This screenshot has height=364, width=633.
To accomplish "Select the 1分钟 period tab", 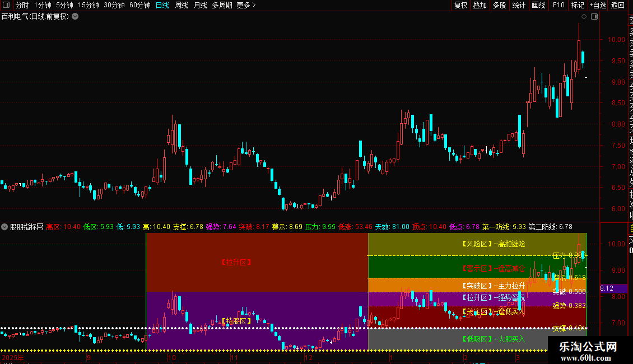I will coord(43,5).
